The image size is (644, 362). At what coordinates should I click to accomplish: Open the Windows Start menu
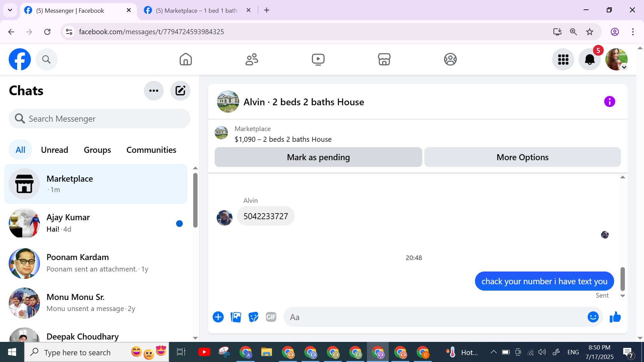(x=12, y=352)
